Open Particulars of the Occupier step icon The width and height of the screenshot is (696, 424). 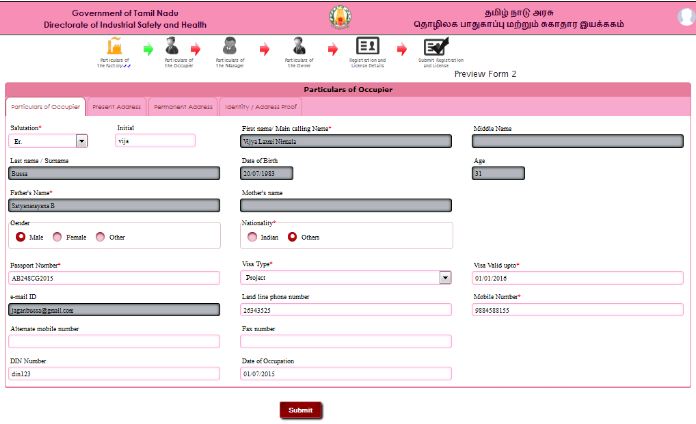pos(172,46)
